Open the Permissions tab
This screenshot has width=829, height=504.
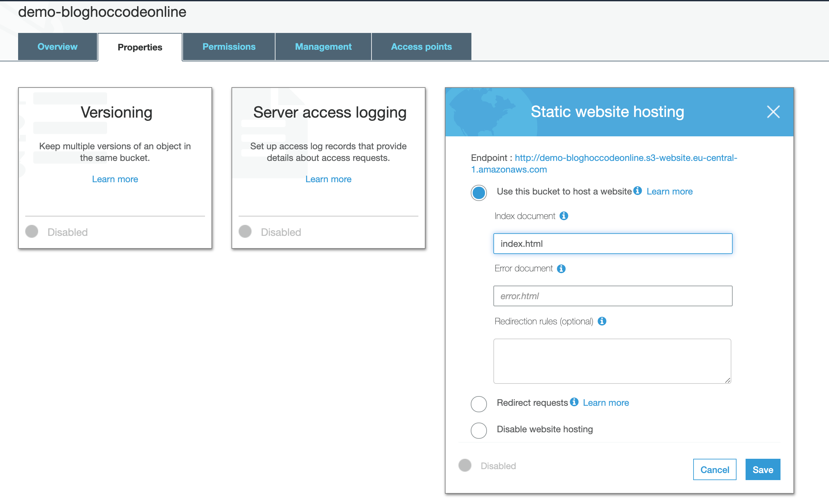pos(229,47)
